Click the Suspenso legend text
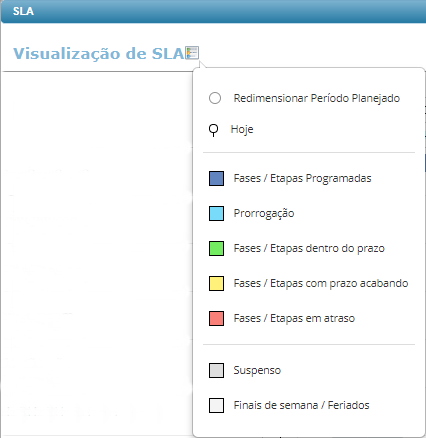 pyautogui.click(x=257, y=370)
